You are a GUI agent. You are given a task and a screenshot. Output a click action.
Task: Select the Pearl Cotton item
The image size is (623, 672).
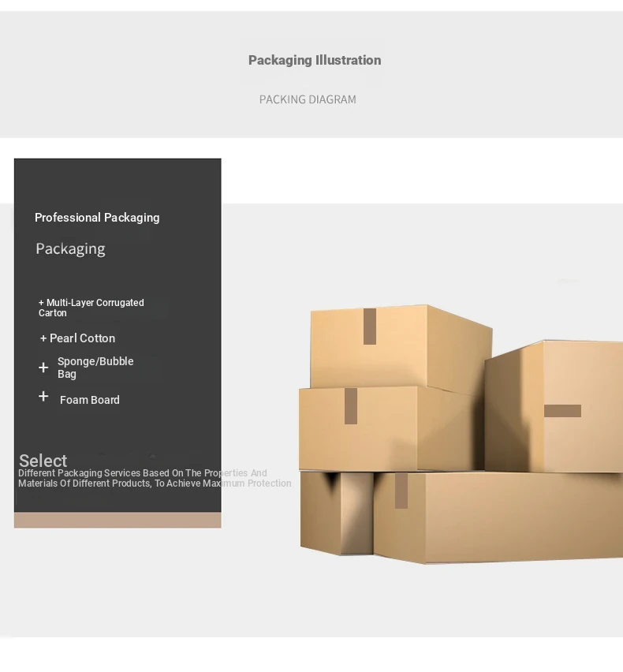click(x=77, y=338)
